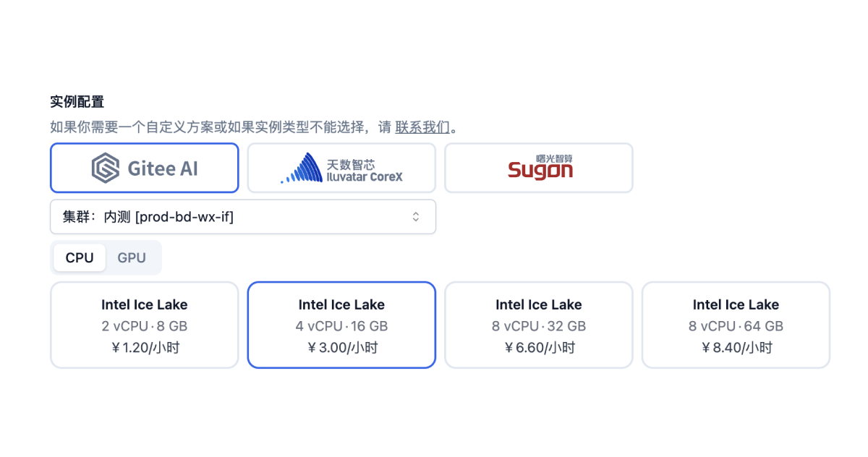This screenshot has width=868, height=457.
Task: Click the Gitee AI hexagon logo icon
Action: (106, 168)
